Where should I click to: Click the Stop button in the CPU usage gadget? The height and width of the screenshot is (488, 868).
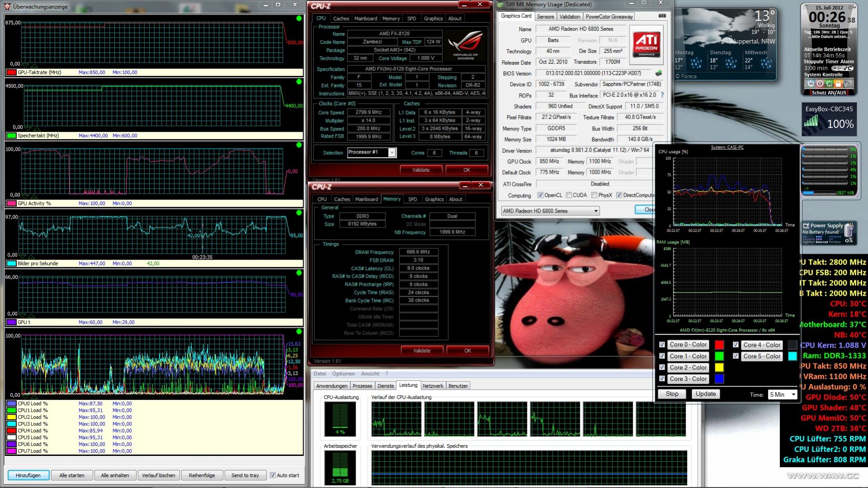pos(672,394)
